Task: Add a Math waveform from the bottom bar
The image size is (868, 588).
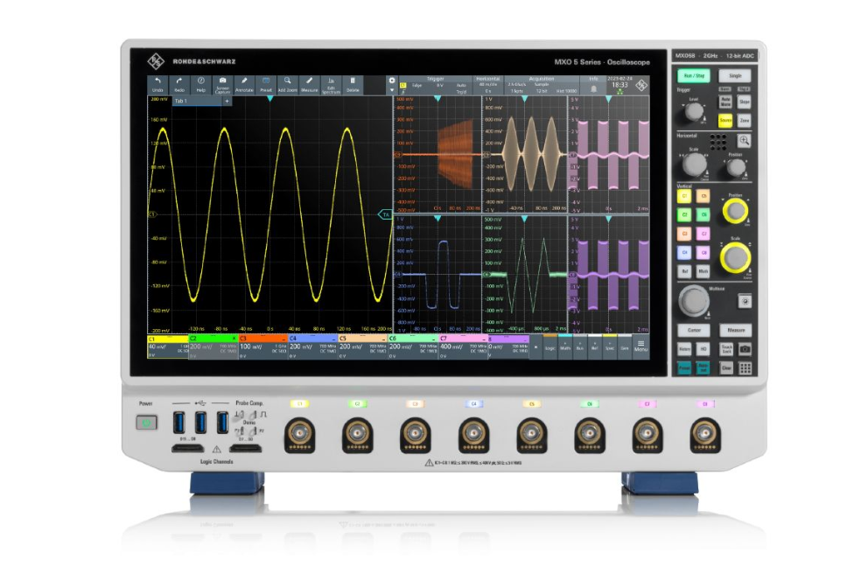Action: coord(564,346)
